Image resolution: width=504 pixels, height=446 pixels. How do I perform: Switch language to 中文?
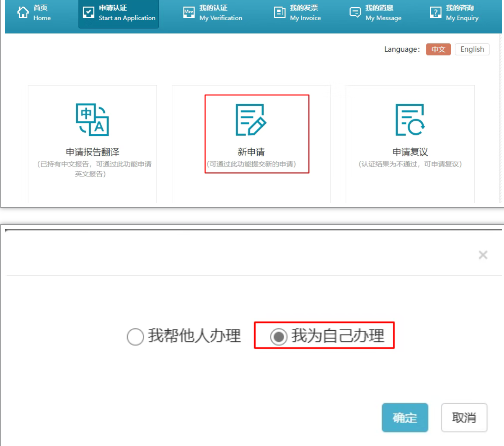(438, 49)
